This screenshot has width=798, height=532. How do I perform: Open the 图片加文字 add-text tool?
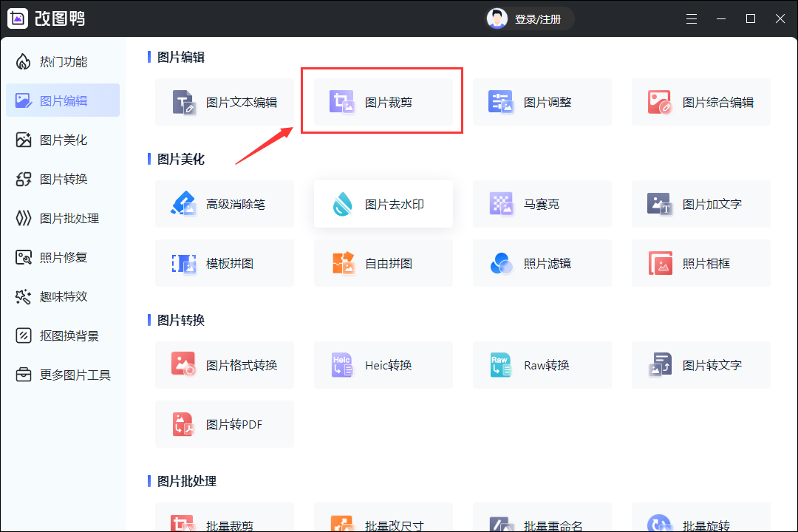[700, 204]
